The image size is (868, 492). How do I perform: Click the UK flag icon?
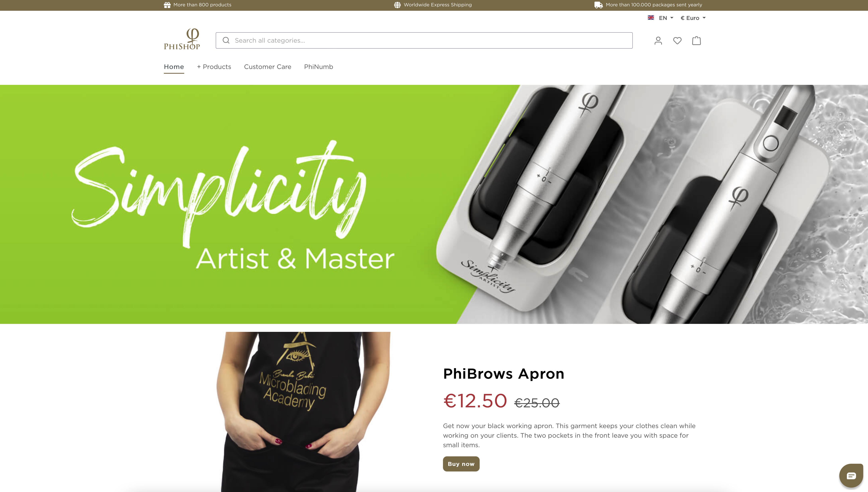pyautogui.click(x=651, y=18)
